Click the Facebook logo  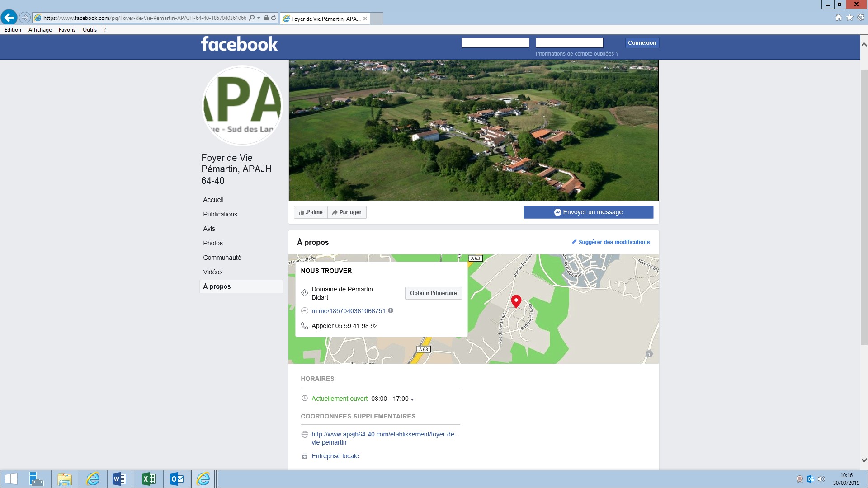tap(239, 44)
